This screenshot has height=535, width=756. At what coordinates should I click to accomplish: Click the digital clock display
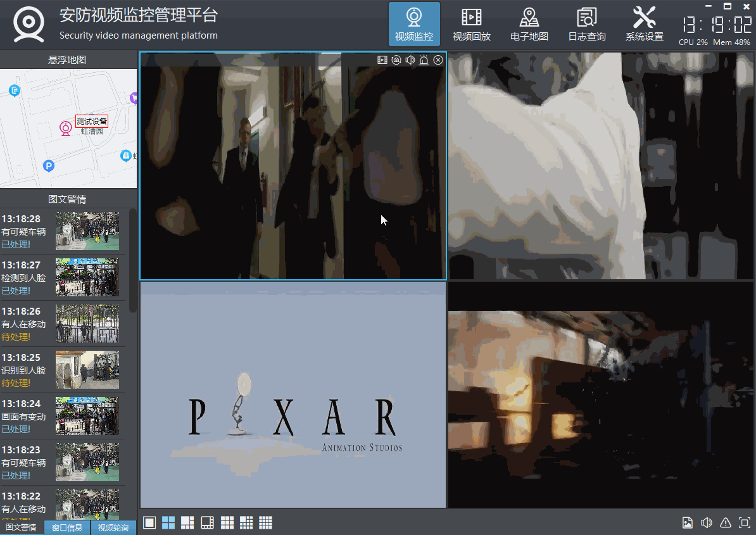click(717, 24)
